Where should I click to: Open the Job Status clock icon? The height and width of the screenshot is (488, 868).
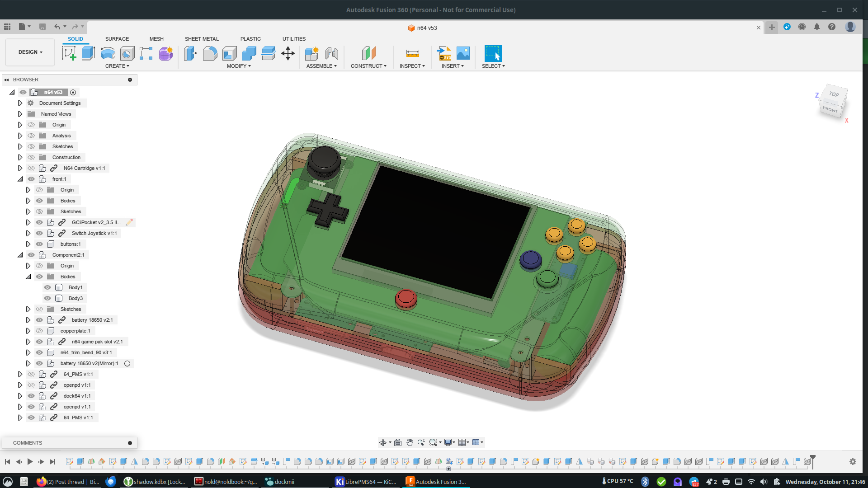tap(802, 27)
